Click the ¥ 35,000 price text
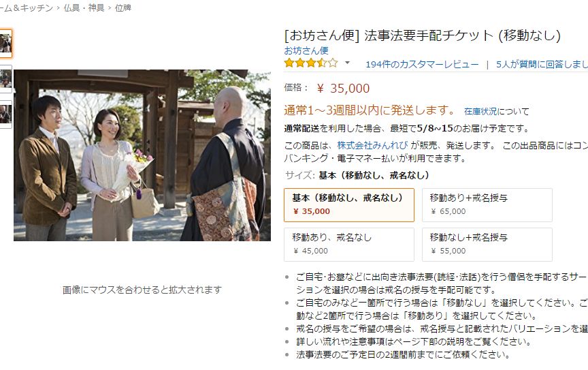The image size is (588, 370). 343,89
